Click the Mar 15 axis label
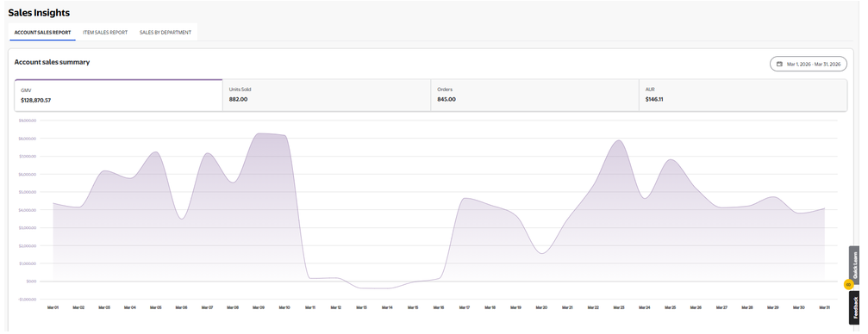Image resolution: width=868 pixels, height=334 pixels. [413, 307]
